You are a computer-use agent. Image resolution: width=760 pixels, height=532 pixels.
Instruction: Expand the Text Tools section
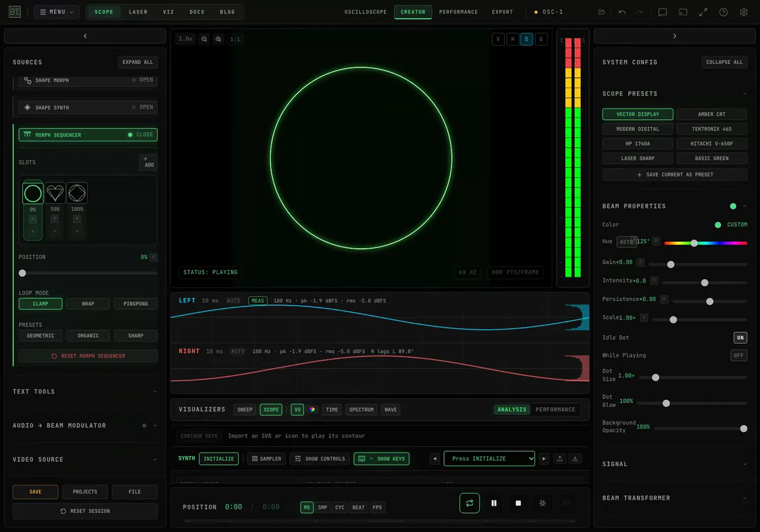coord(85,392)
